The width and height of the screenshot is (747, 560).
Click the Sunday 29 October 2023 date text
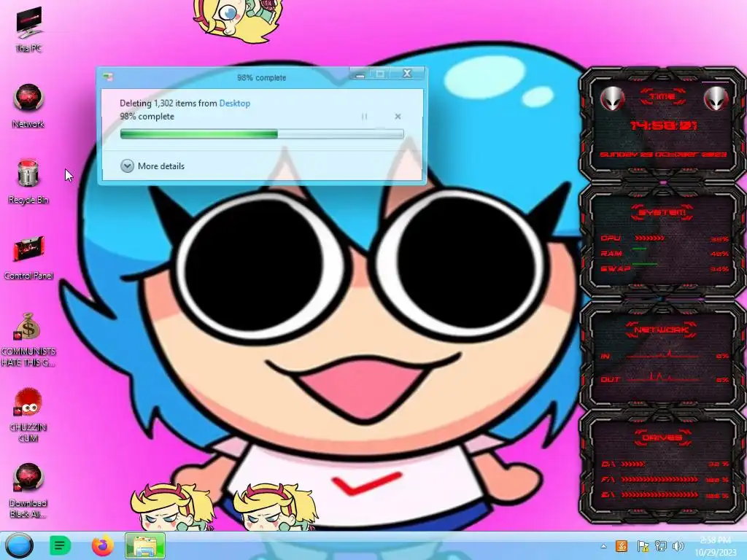tap(663, 155)
